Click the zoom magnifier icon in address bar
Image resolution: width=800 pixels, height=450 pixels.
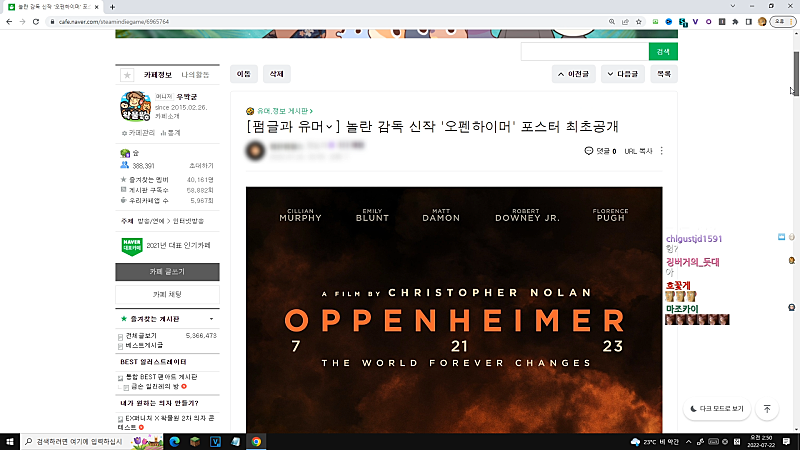(612, 22)
